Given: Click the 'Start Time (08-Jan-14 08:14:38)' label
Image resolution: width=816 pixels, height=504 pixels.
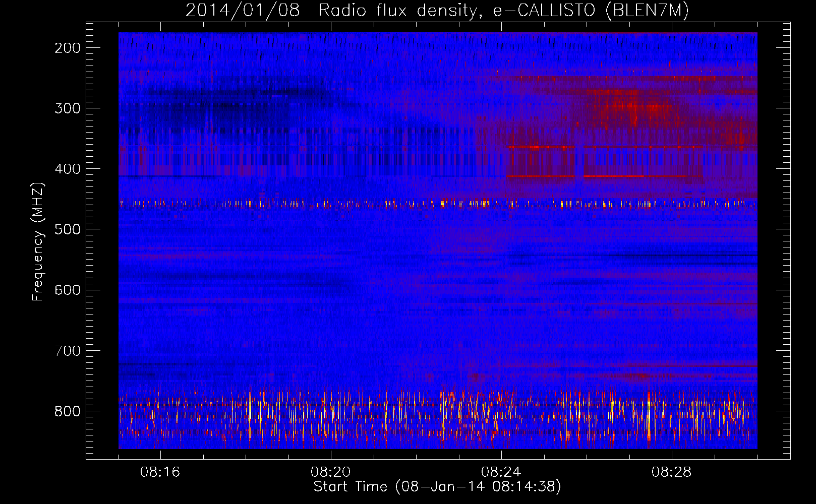Looking at the screenshot, I should point(437,487).
